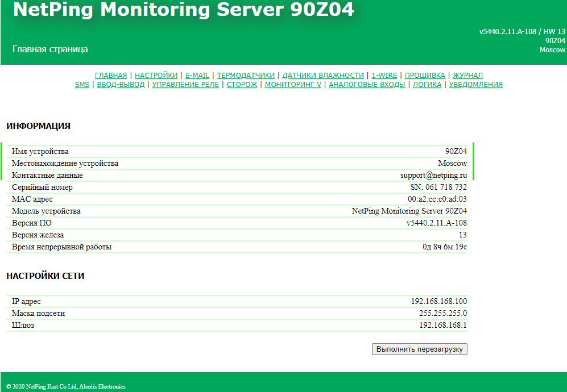Screen dimensions: 567x392
Task: Open УПРАВЛЕНИЕ РЕЛЕ relay control
Action: click(x=185, y=85)
